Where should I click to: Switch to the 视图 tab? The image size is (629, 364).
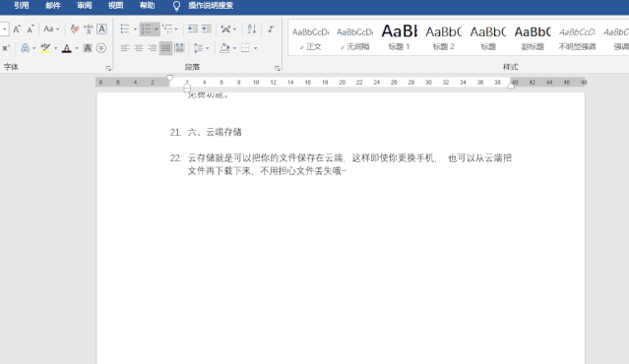click(x=115, y=6)
